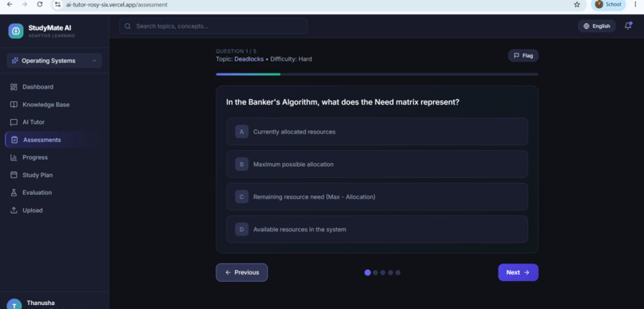
Task: Open the Upload menu item
Action: pos(54,210)
